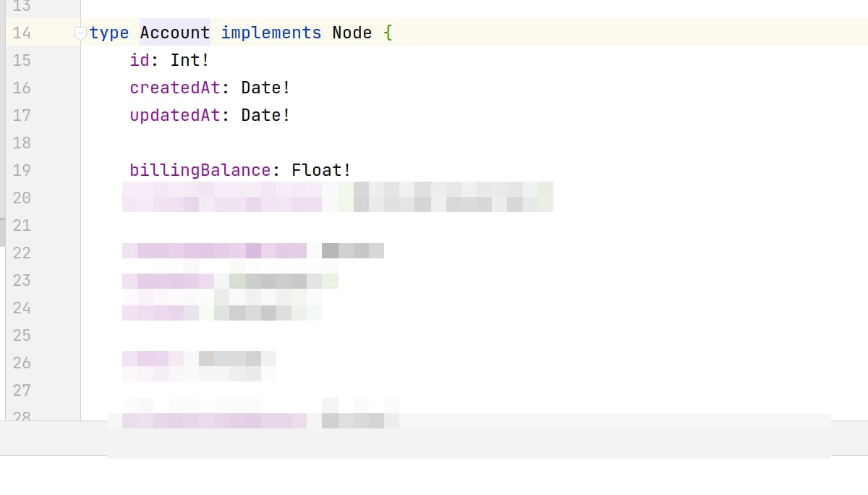This screenshot has width=868, height=495.
Task: Click the 'type' keyword on line 14
Action: tap(109, 33)
